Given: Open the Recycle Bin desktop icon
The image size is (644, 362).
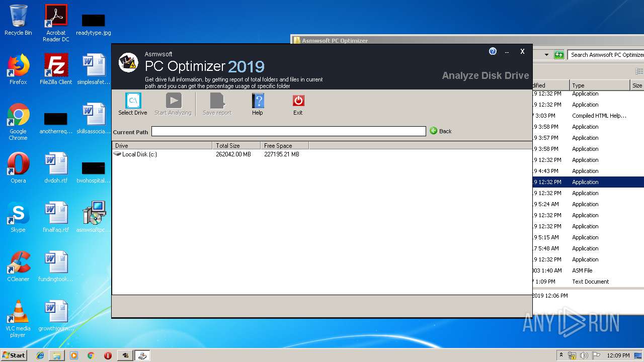Looking at the screenshot, I should [x=18, y=20].
